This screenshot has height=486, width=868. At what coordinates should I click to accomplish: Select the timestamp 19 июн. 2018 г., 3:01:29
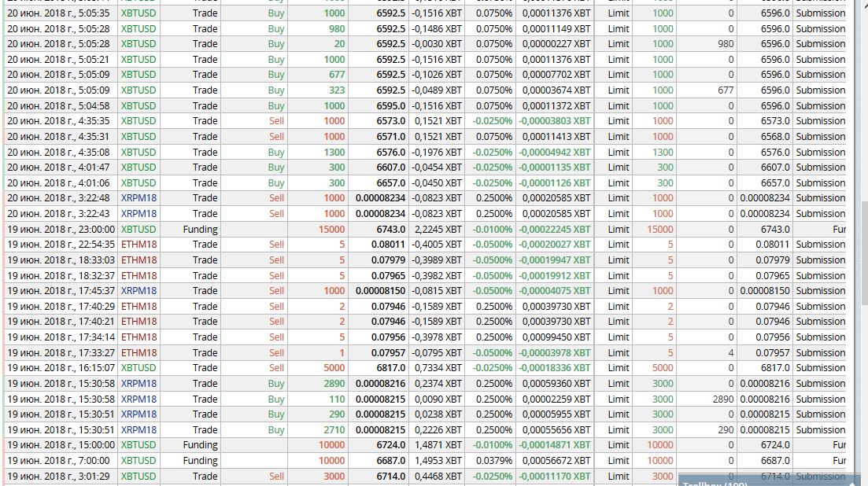point(58,476)
